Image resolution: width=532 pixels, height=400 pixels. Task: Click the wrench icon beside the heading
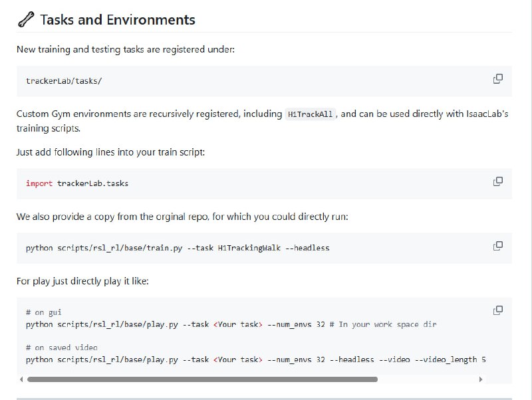25,20
